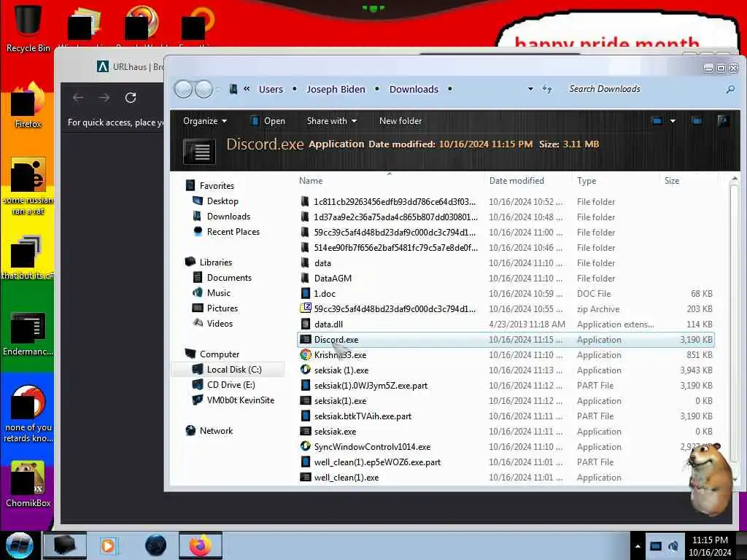Click Users in the address breadcrumb
This screenshot has width=747, height=560.
(x=271, y=89)
